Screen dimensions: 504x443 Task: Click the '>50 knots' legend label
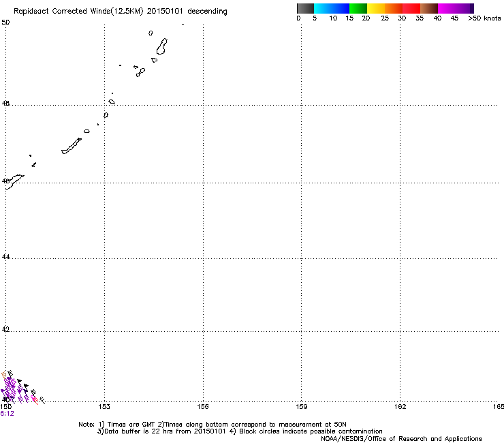(x=484, y=18)
